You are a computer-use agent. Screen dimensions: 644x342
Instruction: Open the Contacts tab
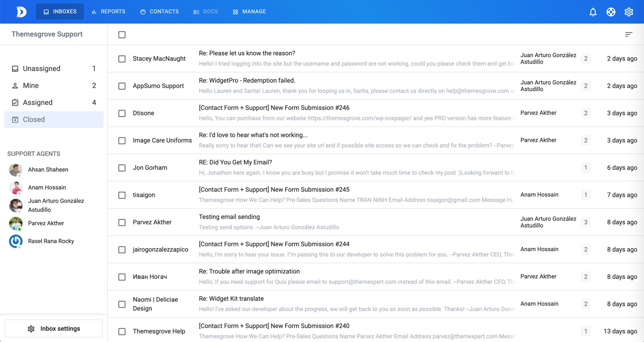click(x=160, y=12)
